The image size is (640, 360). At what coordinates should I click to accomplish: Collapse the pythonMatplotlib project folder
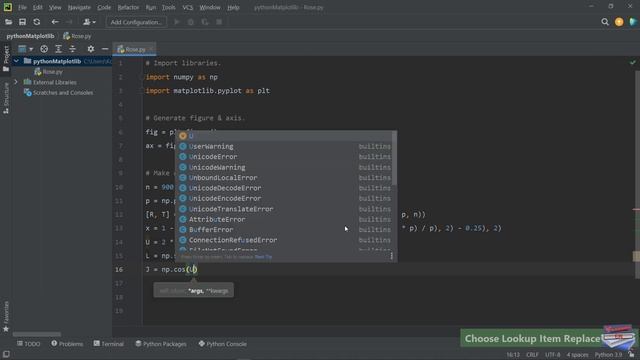tap(16, 61)
